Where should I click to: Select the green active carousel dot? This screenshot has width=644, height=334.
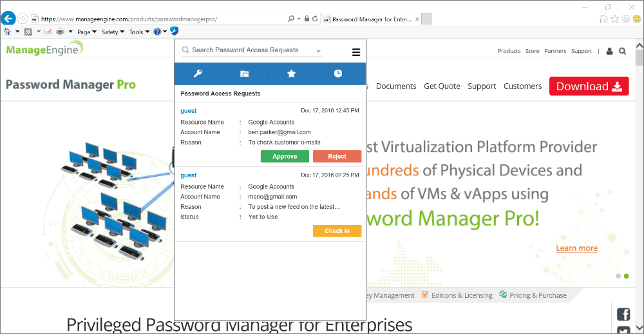tap(627, 276)
